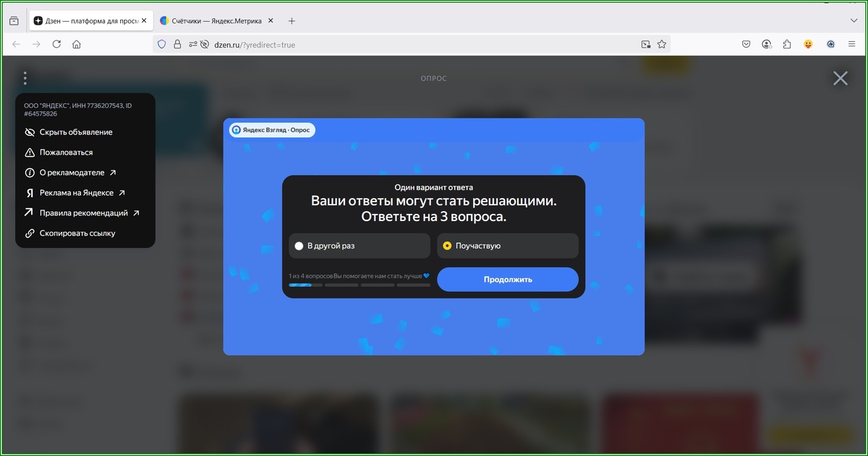This screenshot has width=868, height=456.
Task: Click the Продолжить button
Action: 508,280
